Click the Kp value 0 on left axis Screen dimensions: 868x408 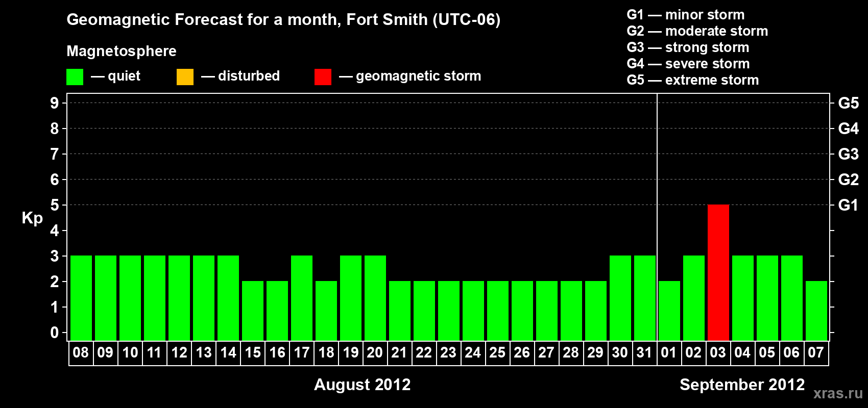(55, 333)
